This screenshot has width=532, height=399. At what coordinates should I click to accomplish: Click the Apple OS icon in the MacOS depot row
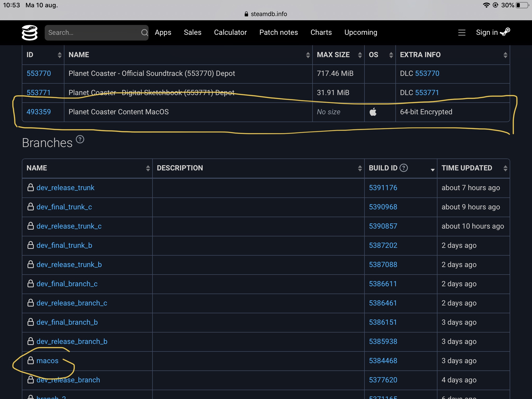pyautogui.click(x=373, y=112)
